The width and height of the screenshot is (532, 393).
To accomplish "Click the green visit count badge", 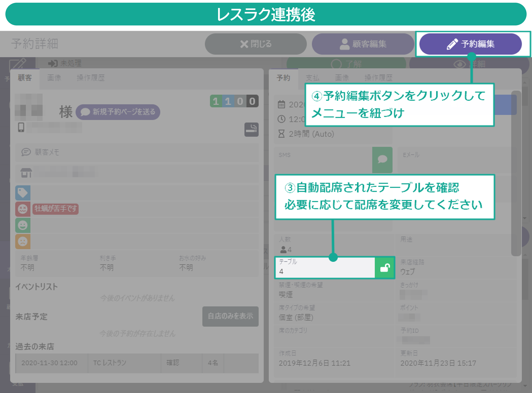I will (216, 101).
